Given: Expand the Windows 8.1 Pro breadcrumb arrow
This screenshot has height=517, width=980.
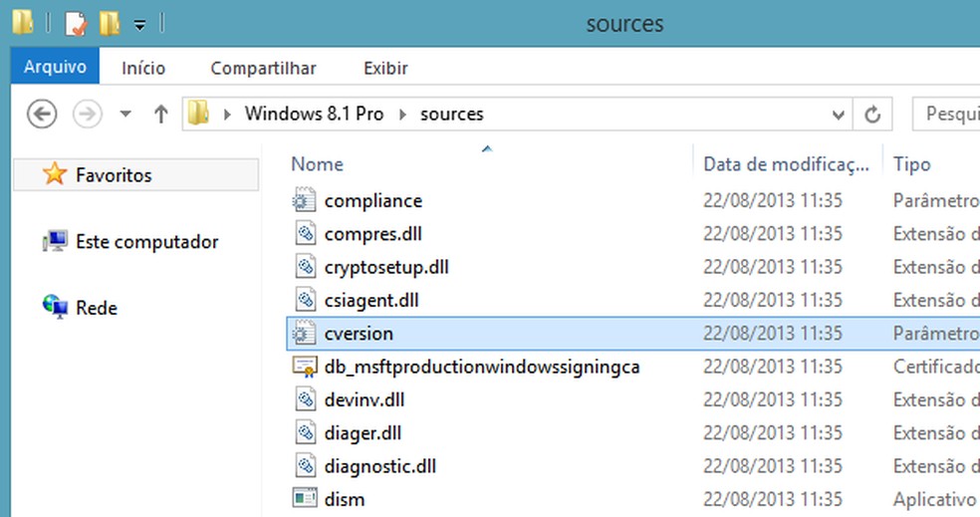Looking at the screenshot, I should (x=402, y=114).
